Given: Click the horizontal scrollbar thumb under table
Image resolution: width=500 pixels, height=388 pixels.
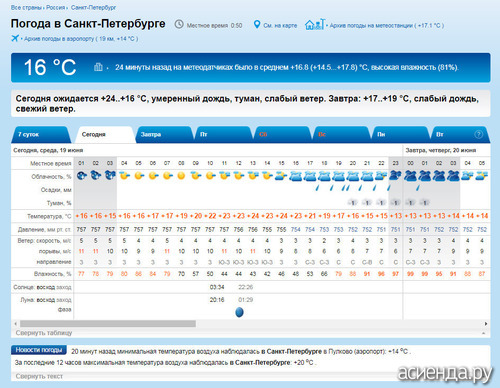Looking at the screenshot, I should (x=108, y=324).
